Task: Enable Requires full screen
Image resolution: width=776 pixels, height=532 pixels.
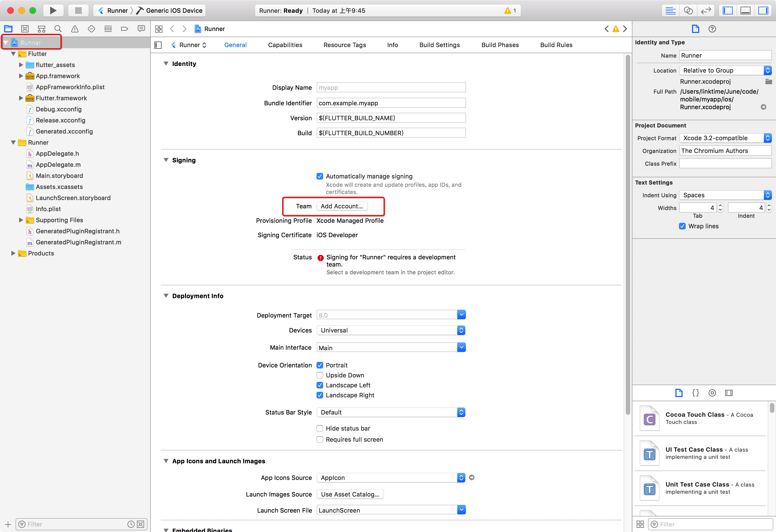Action: (x=320, y=439)
